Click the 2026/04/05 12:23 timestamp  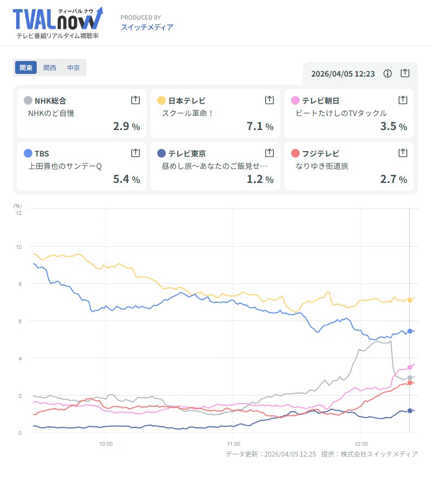pyautogui.click(x=343, y=73)
